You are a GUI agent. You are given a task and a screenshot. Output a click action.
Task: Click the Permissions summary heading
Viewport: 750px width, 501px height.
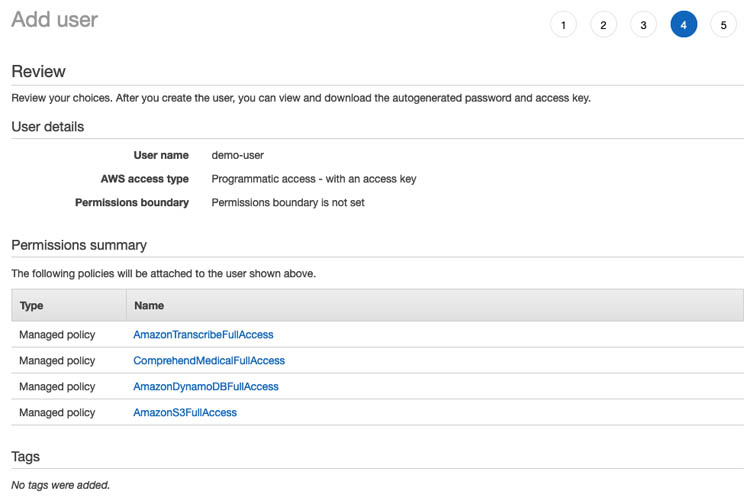[x=79, y=245]
